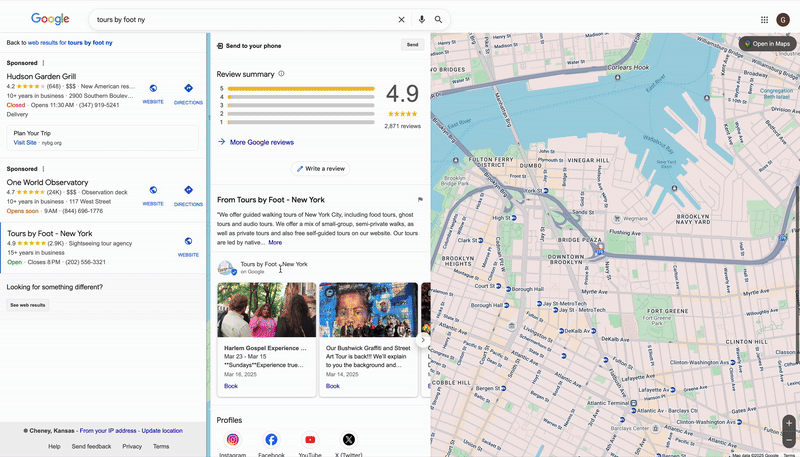Open options menu next to first Sponsored label
Viewport: 800px width, 457px height.
[43, 62]
